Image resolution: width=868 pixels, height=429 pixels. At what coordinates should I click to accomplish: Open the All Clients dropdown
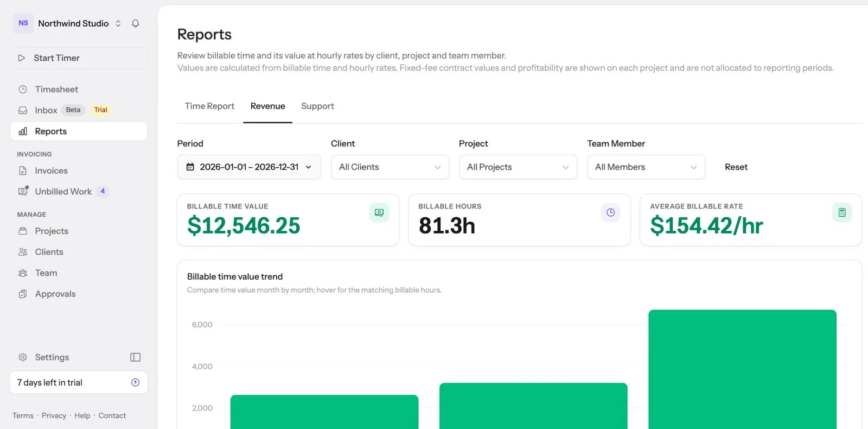390,167
